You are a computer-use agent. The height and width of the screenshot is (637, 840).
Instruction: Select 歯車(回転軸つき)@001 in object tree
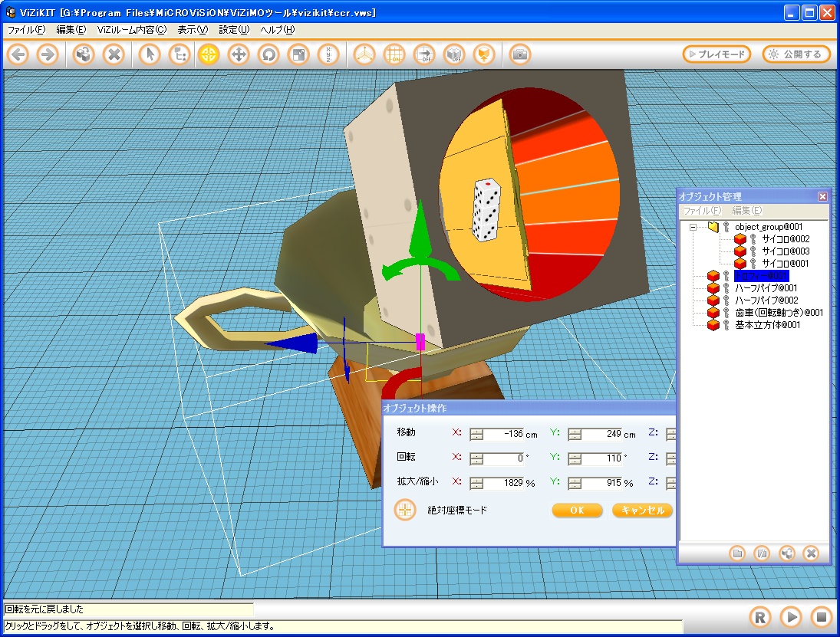click(779, 313)
